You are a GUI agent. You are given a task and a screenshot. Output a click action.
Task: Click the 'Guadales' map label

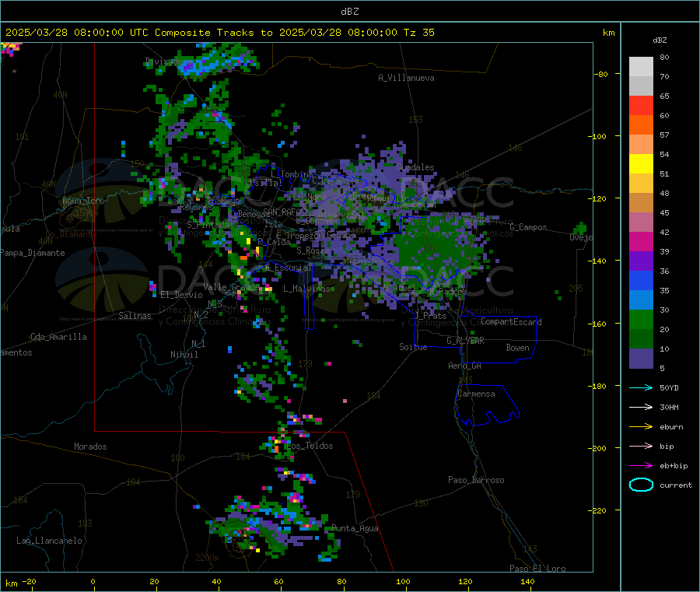tap(415, 167)
